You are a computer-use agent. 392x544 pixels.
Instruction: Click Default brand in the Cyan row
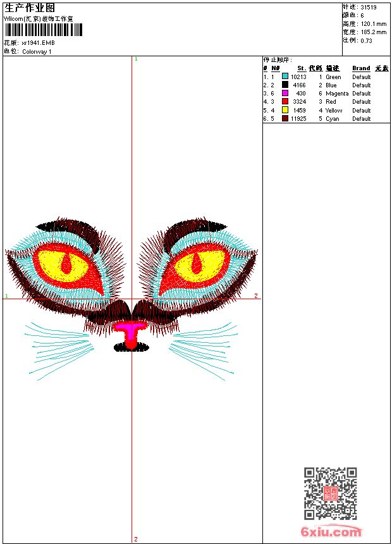[362, 119]
